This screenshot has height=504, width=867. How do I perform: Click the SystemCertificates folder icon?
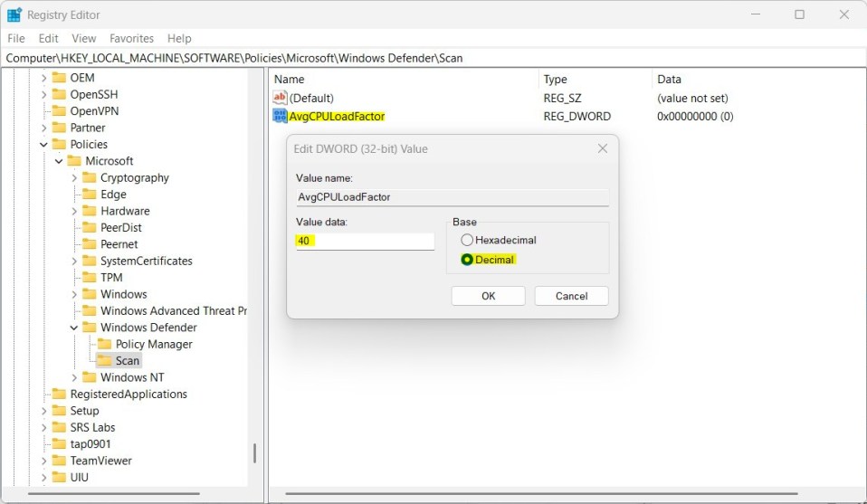(x=90, y=261)
